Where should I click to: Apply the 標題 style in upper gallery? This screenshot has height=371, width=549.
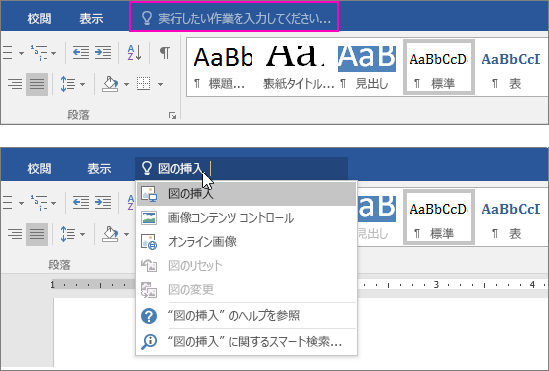[x=223, y=67]
